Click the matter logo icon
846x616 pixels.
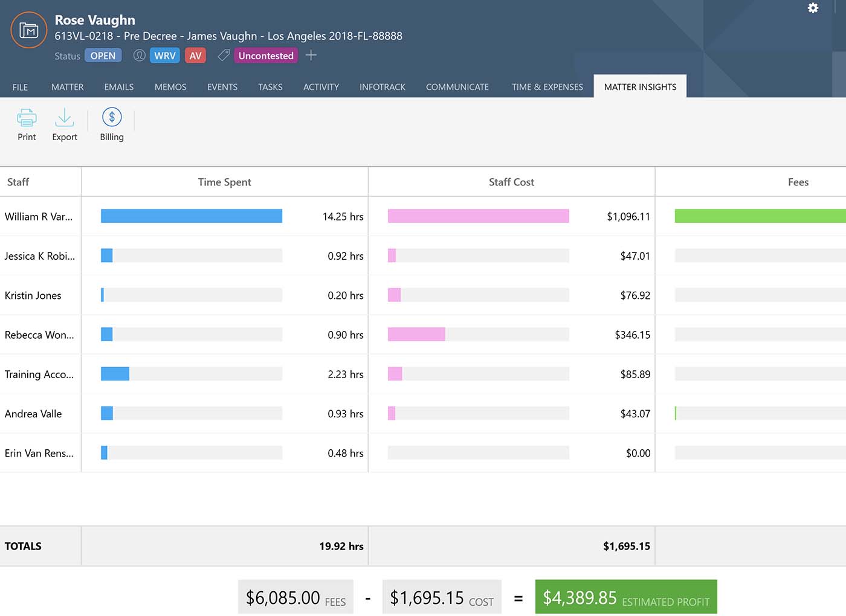[28, 30]
